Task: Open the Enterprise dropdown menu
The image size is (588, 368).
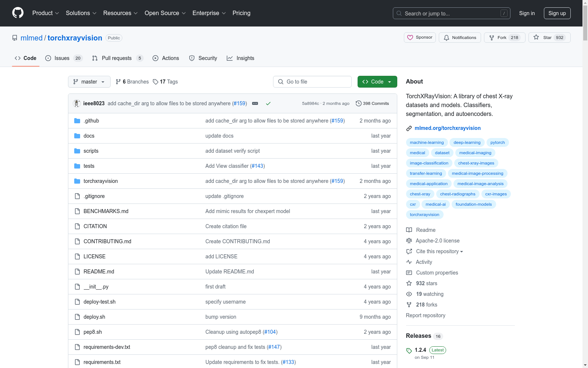Action: click(x=209, y=13)
